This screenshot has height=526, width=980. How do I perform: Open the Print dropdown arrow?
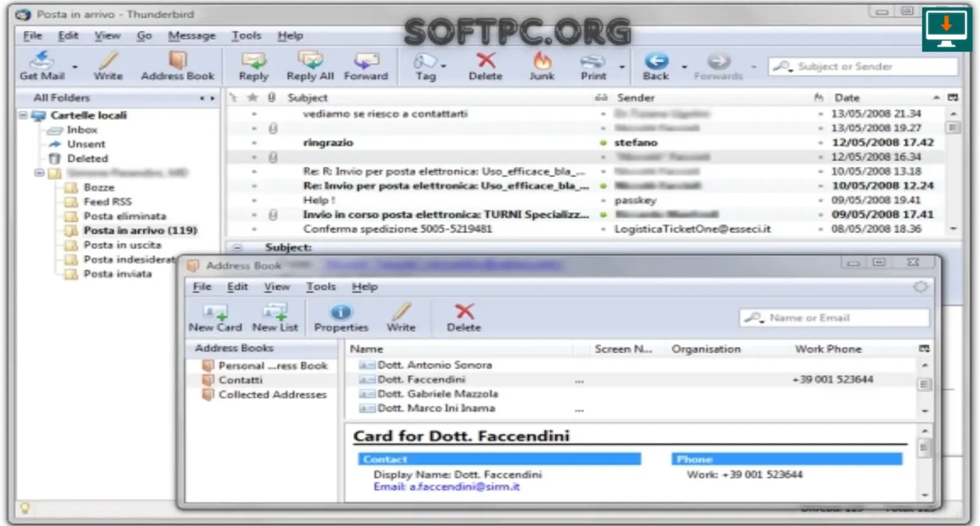622,66
